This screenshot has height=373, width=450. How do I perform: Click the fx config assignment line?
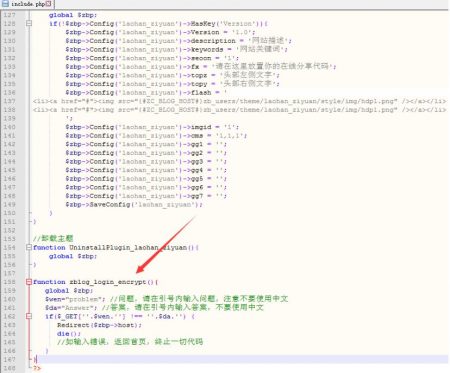201,67
